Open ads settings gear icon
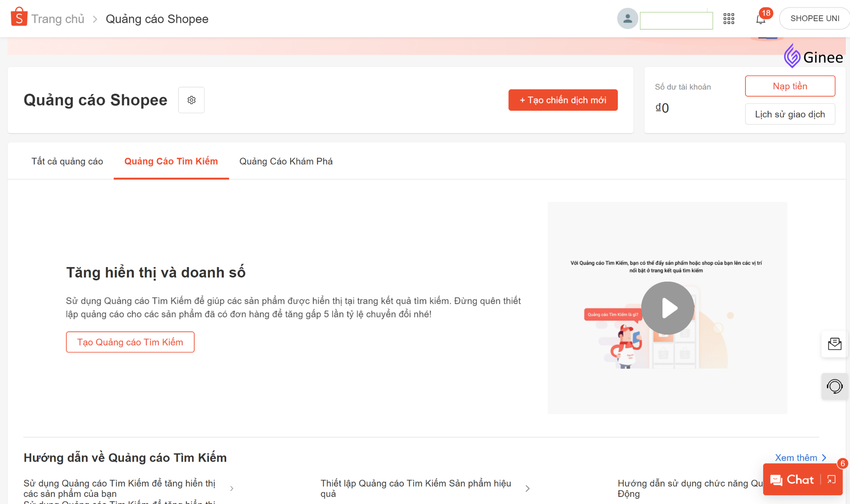Viewport: 850px width, 504px height. point(191,100)
